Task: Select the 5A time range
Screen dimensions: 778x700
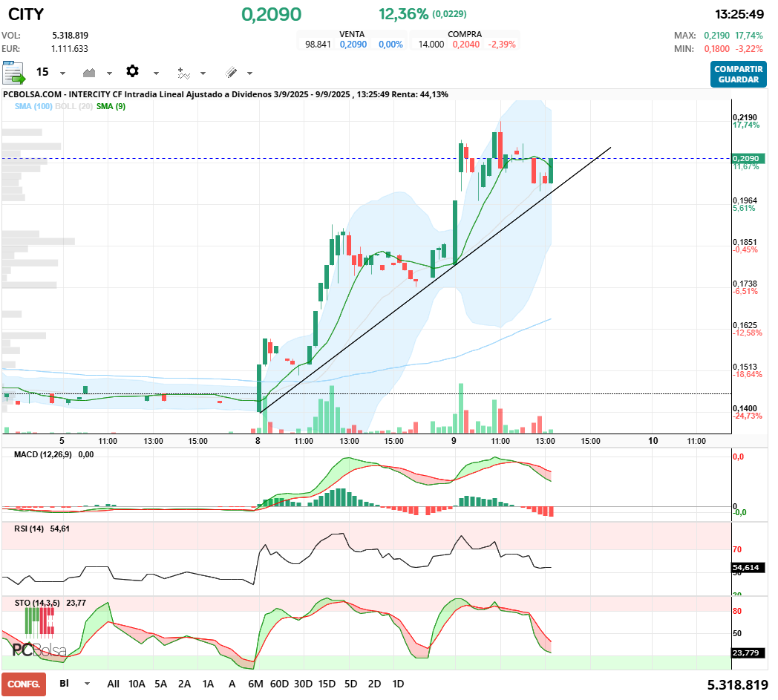Action: [161, 684]
